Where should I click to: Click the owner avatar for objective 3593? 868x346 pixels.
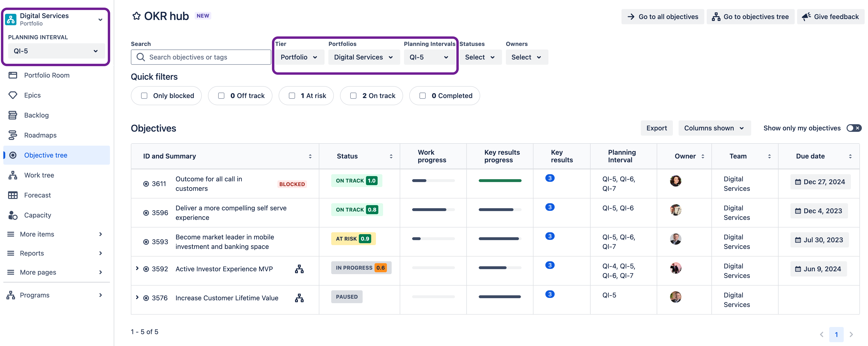click(x=675, y=239)
